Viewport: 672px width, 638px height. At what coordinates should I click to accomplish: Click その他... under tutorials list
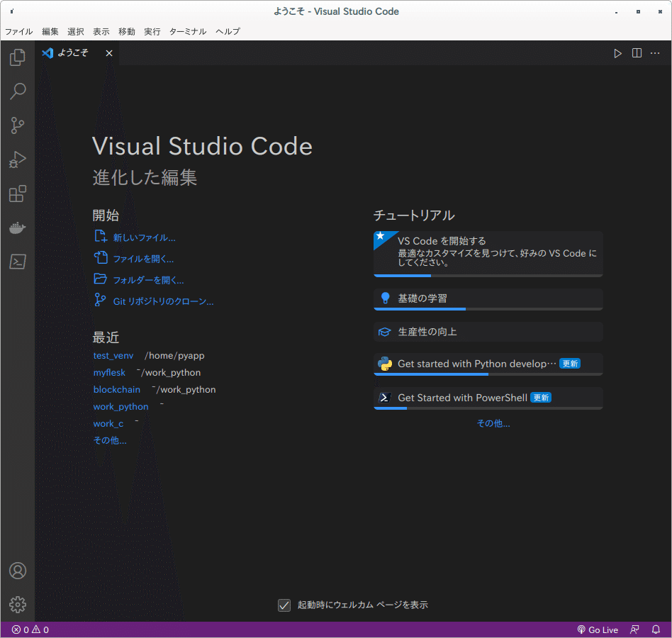click(x=493, y=423)
